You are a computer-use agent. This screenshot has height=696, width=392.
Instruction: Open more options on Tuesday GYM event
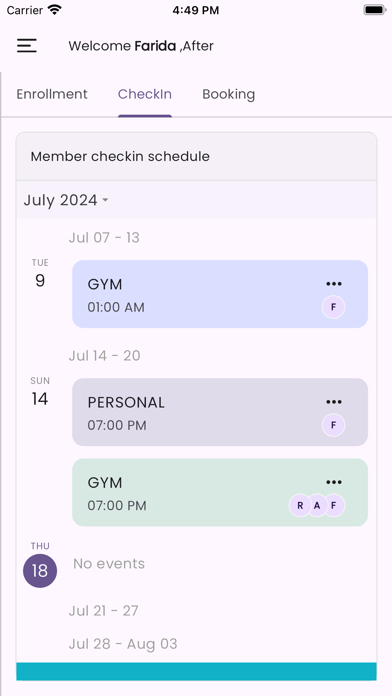[x=334, y=284]
